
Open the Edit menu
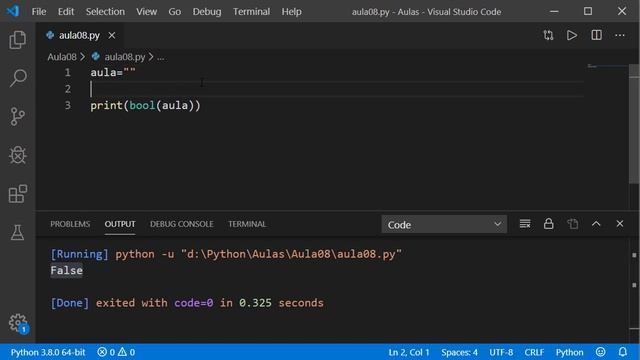coord(66,11)
